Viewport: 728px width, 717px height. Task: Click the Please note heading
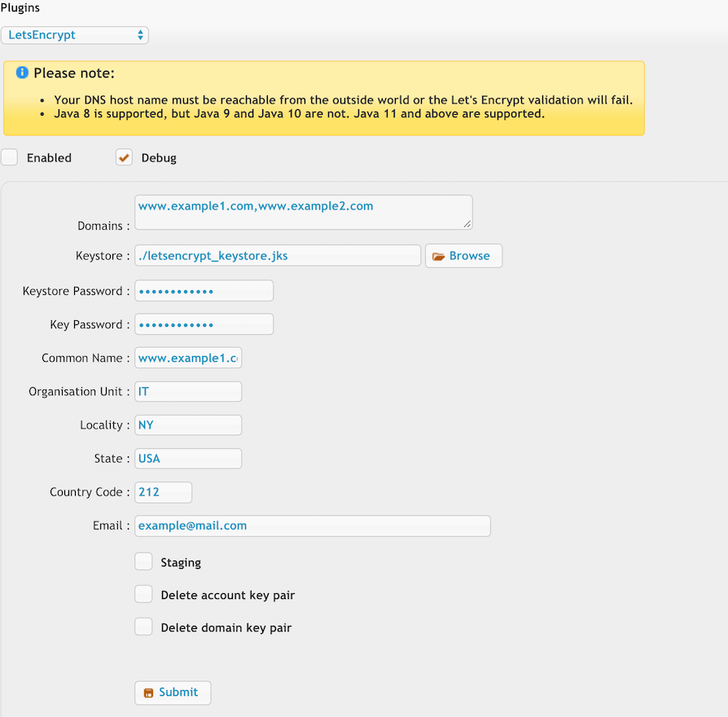74,73
